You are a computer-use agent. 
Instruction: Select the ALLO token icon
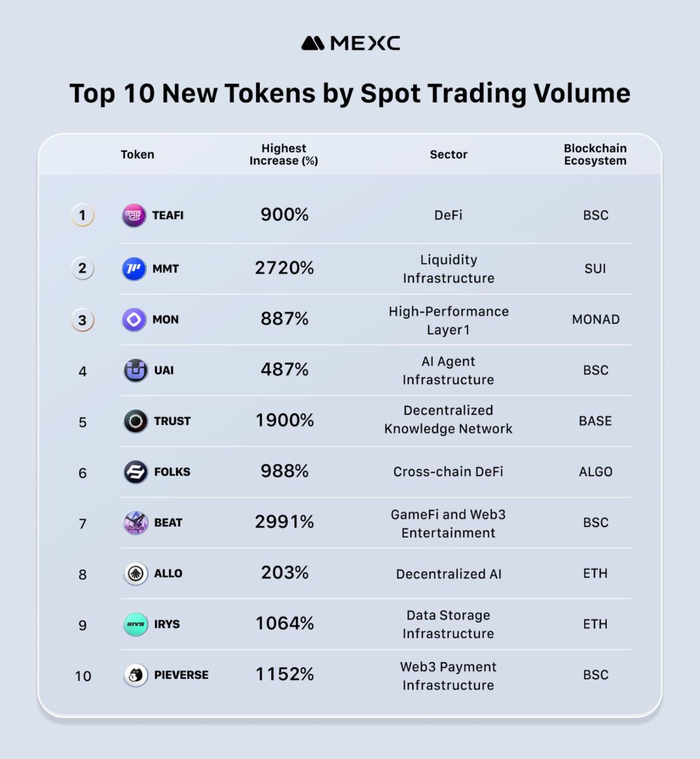coord(135,574)
